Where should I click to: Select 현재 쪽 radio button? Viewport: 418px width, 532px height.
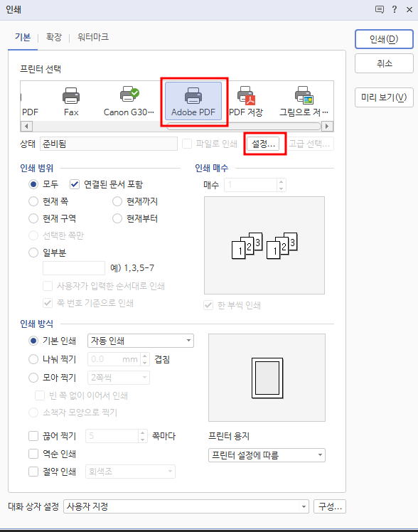tap(33, 201)
